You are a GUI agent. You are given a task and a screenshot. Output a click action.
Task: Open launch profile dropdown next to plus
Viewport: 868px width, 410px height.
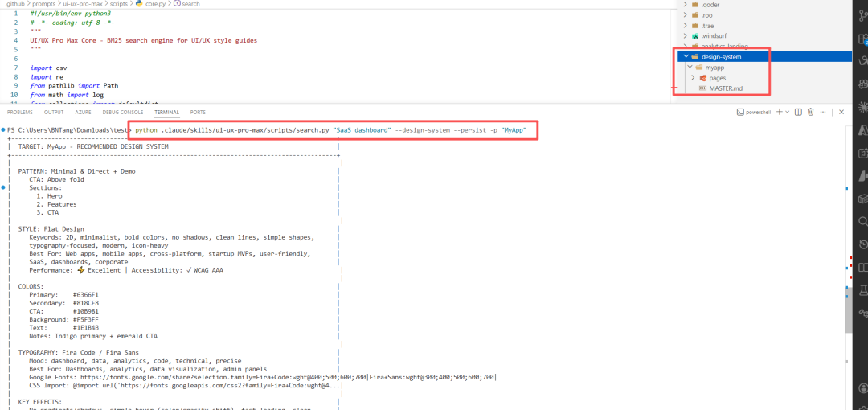tap(787, 112)
